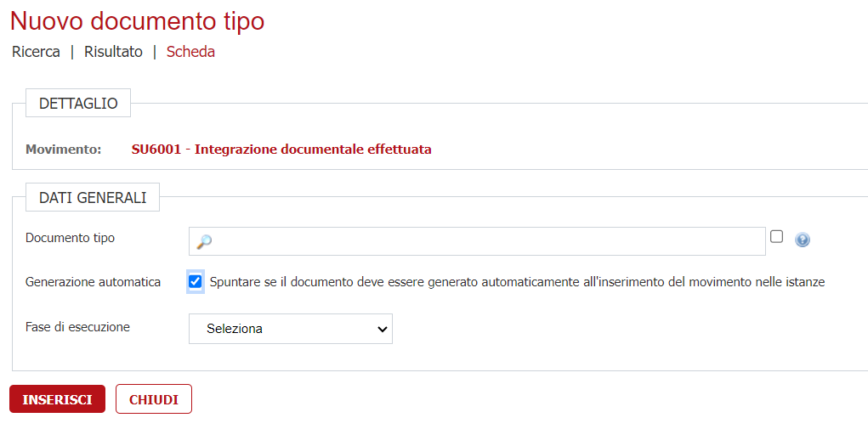Click the DETTAGLIO section header
Viewport: 868px width, 446px height.
78,104
